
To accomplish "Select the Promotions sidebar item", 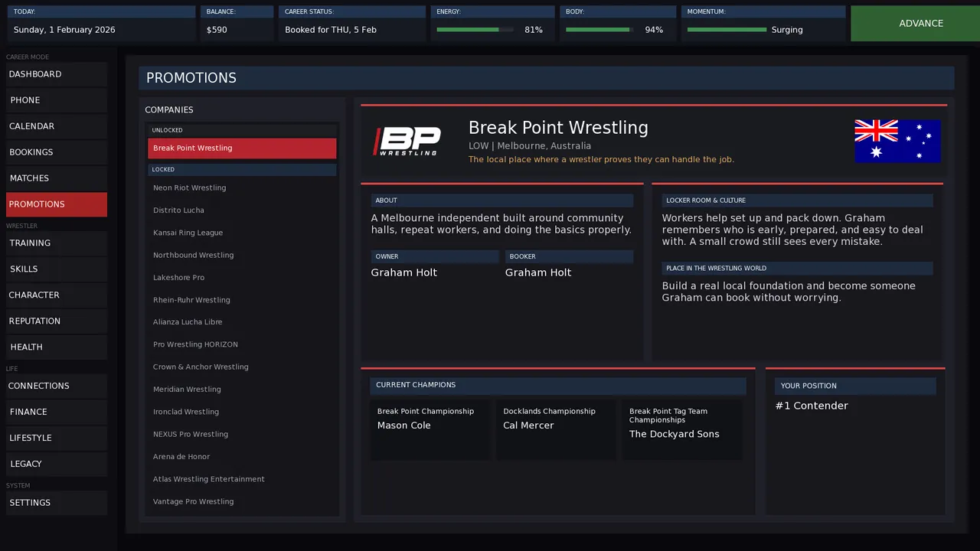I will tap(57, 204).
